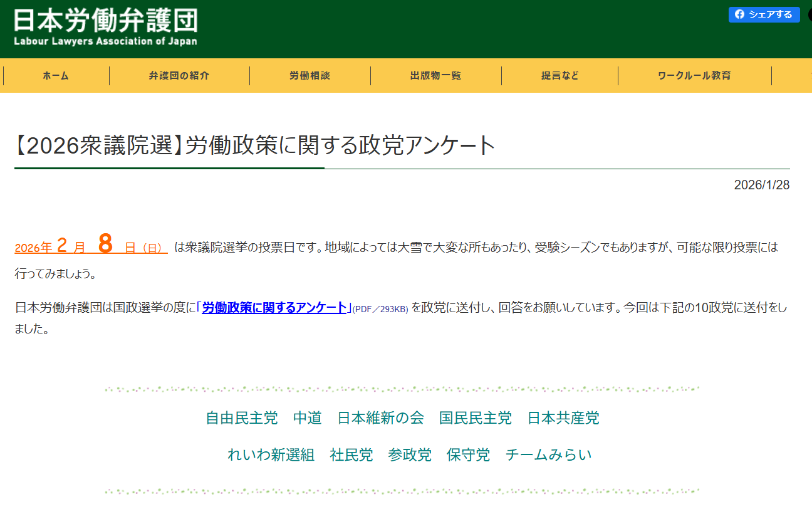Image resolution: width=812 pixels, height=509 pixels.
Task: Select the 日本共産党 party link
Action: coord(563,418)
